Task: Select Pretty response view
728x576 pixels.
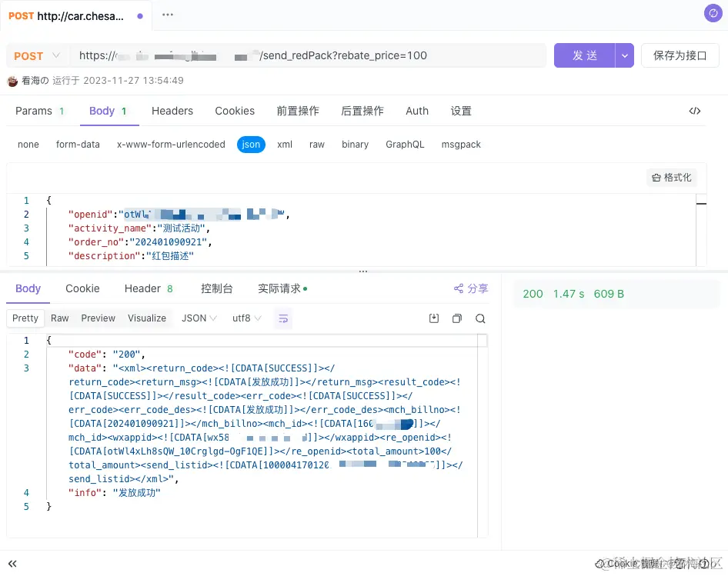Action: (25, 318)
